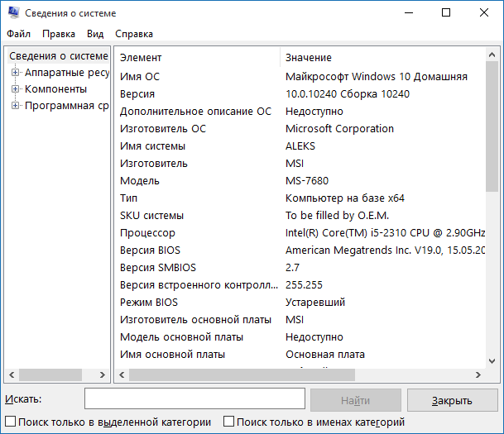Click the System Information icon in title bar
Viewport: 504px width, 434px height.
click(x=13, y=13)
